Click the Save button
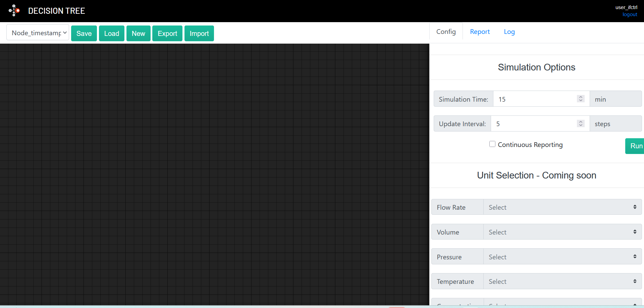 tap(84, 34)
